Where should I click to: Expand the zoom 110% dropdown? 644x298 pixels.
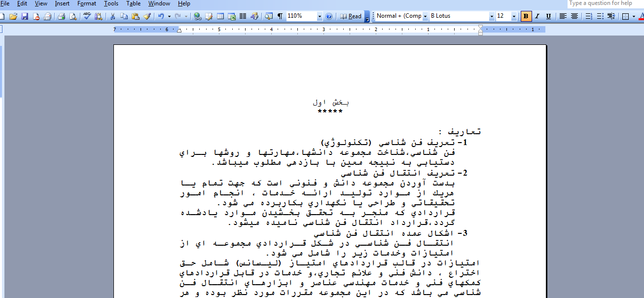tap(320, 16)
